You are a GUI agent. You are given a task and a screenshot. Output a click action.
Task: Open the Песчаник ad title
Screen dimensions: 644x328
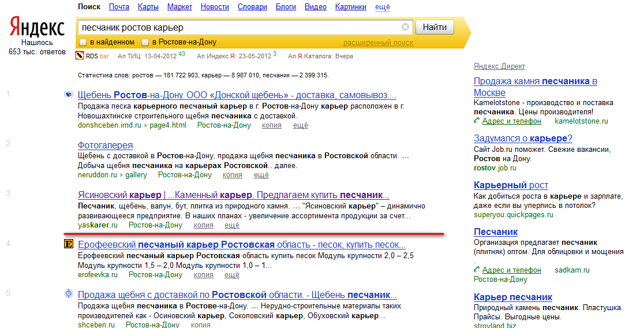495,232
